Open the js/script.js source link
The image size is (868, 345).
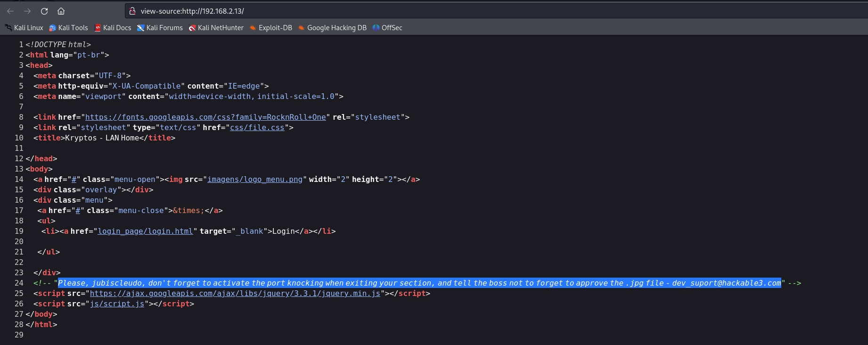coord(117,304)
